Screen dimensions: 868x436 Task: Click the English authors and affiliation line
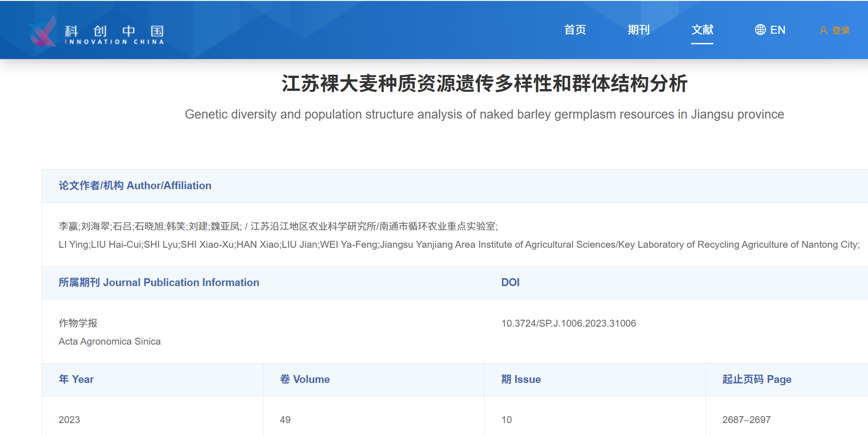(459, 245)
